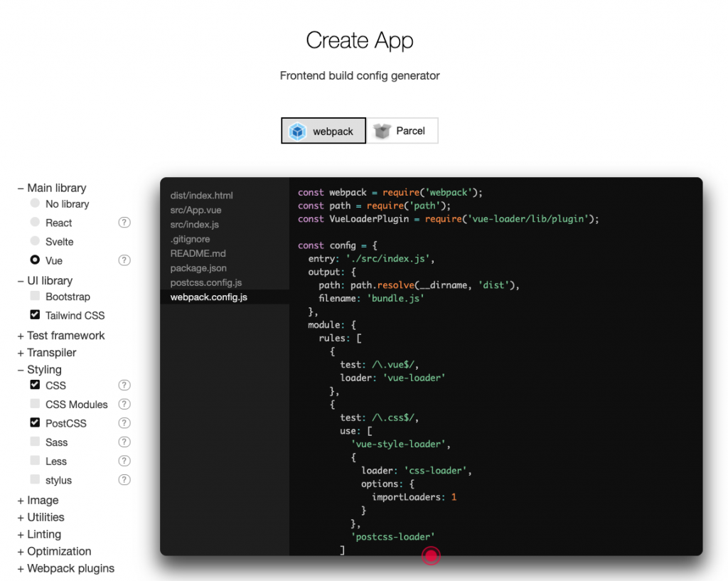
Task: Expand the Image section
Action: (x=38, y=500)
